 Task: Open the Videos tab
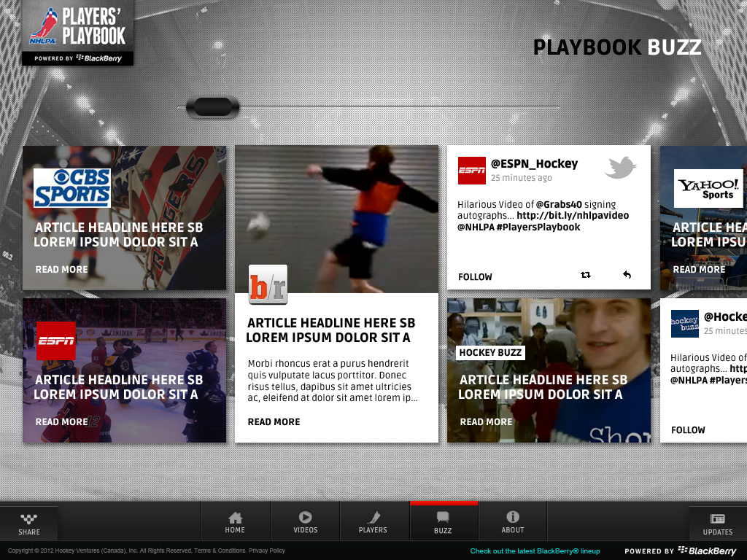coord(306,522)
